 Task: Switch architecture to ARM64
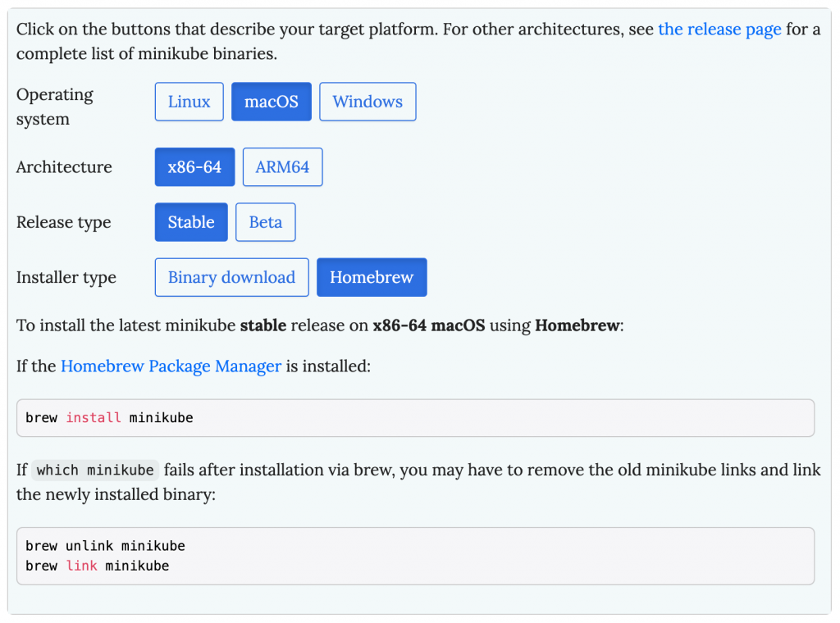click(282, 167)
